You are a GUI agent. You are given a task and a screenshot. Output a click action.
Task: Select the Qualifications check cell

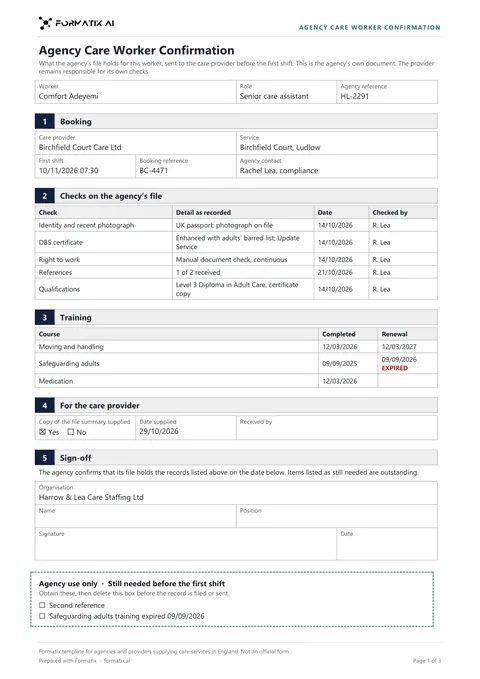coord(104,289)
